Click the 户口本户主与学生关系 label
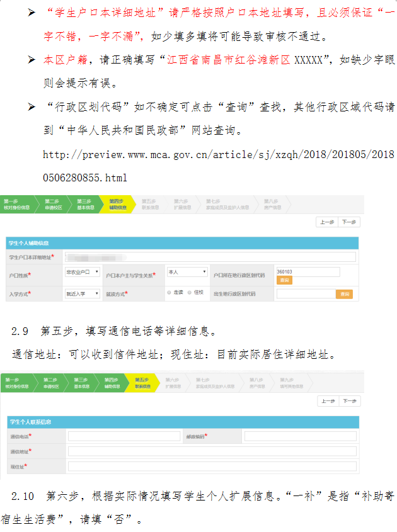Viewport: 397px width, 532px height. click(x=130, y=275)
